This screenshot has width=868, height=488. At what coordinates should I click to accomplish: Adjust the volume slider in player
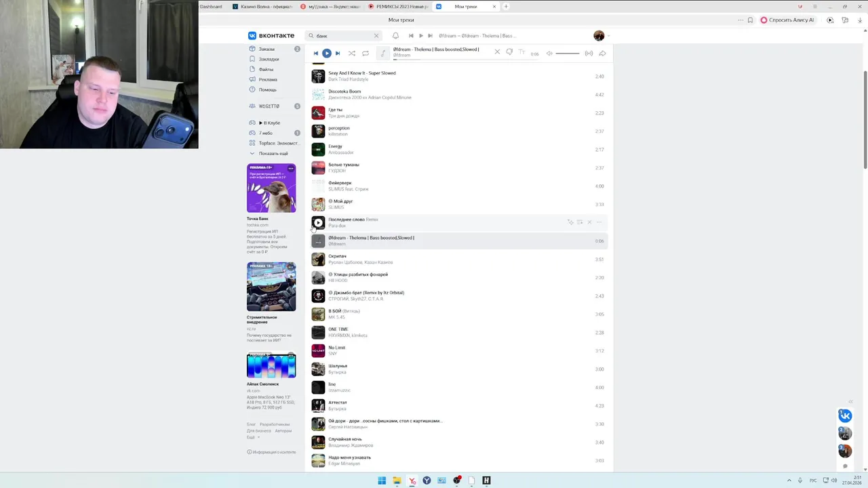point(568,53)
